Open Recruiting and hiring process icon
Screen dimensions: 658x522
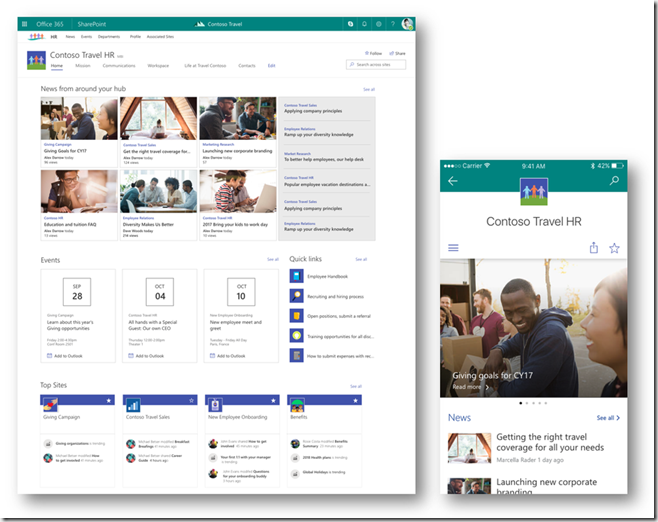(x=297, y=296)
